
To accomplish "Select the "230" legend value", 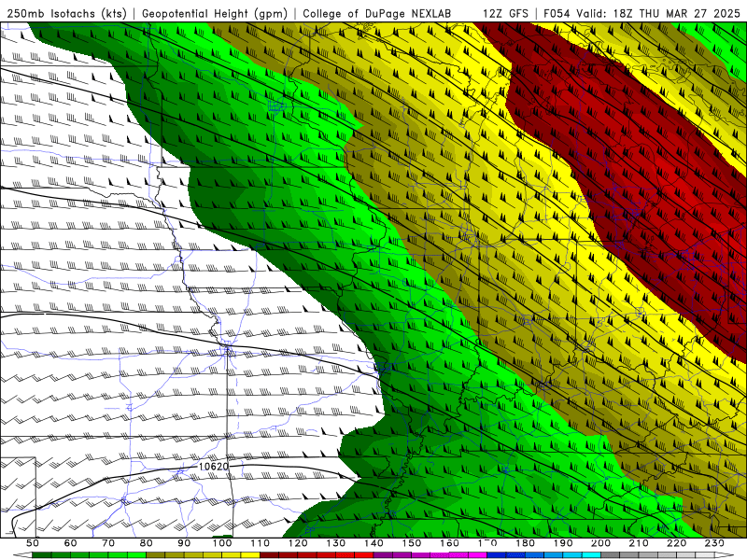I will coord(714,543).
